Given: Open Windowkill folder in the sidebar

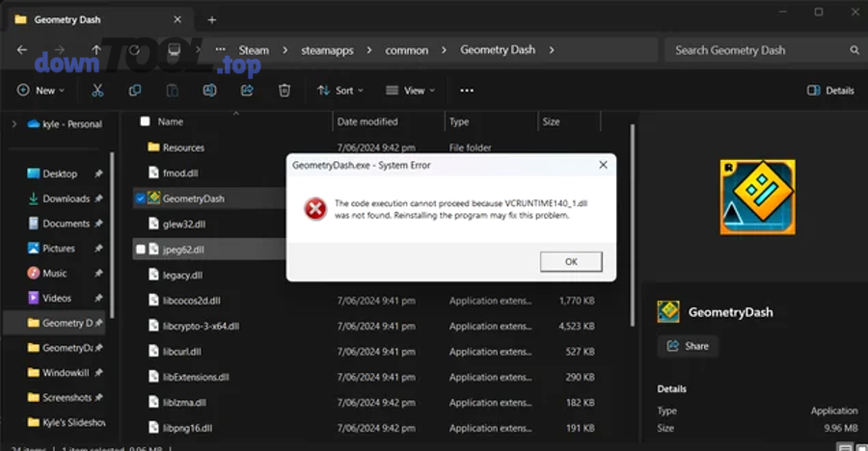Looking at the screenshot, I should coord(66,373).
